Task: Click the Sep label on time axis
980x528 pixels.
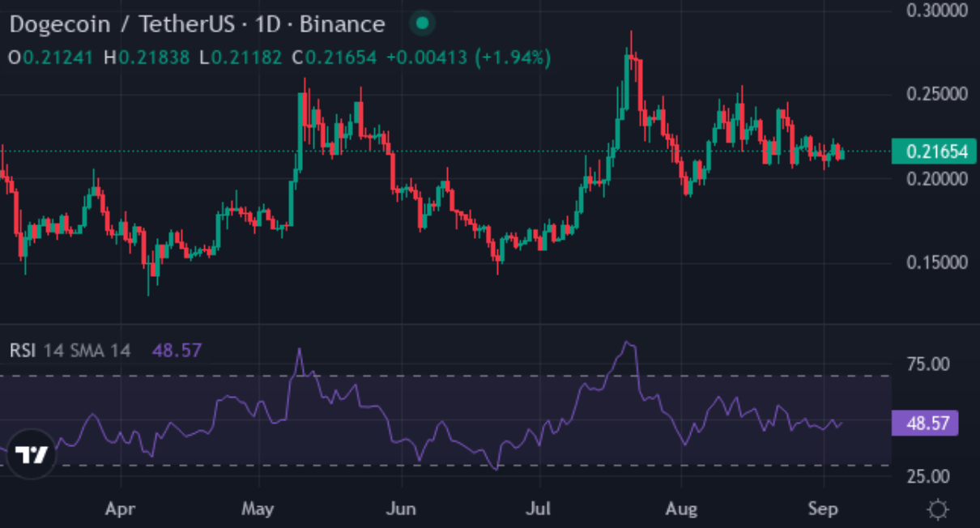Action: tap(823, 509)
